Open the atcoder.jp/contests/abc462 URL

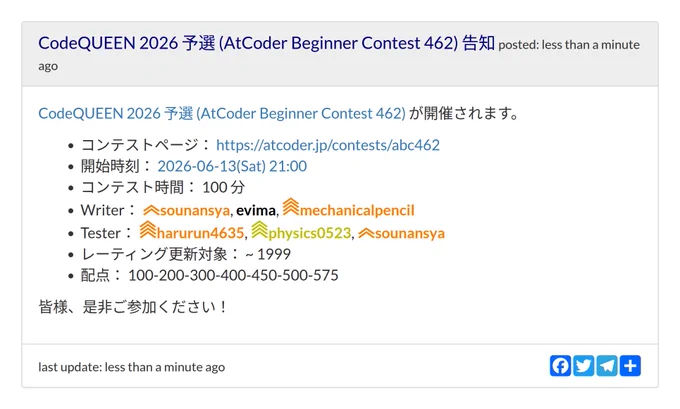pos(328,145)
